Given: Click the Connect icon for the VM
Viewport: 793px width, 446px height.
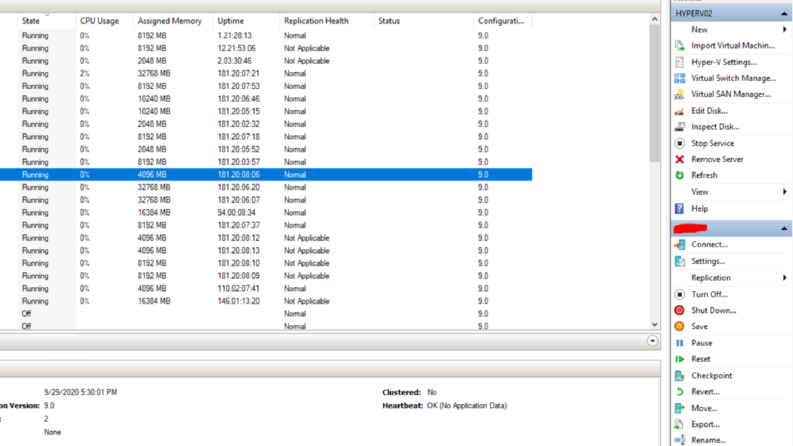Looking at the screenshot, I should [680, 245].
